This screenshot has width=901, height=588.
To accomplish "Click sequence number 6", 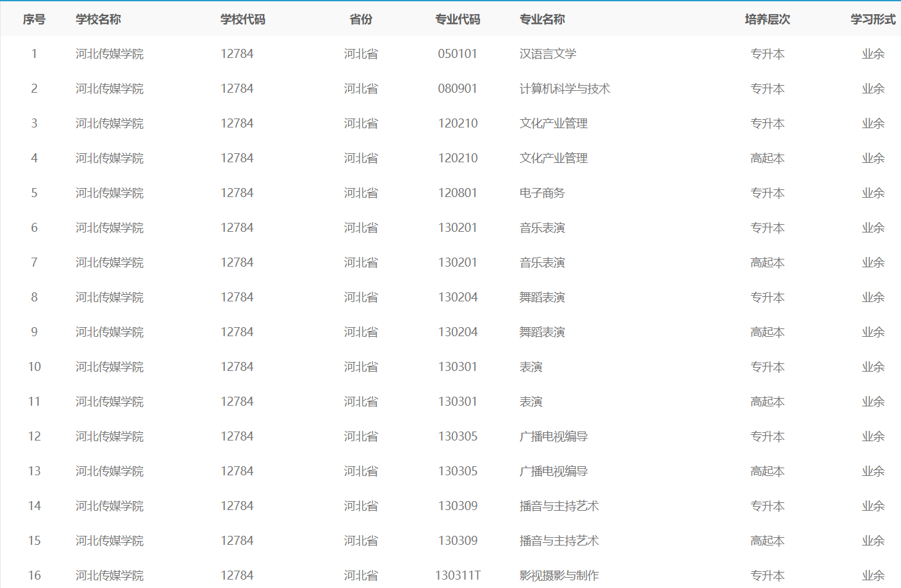I will pos(34,228).
